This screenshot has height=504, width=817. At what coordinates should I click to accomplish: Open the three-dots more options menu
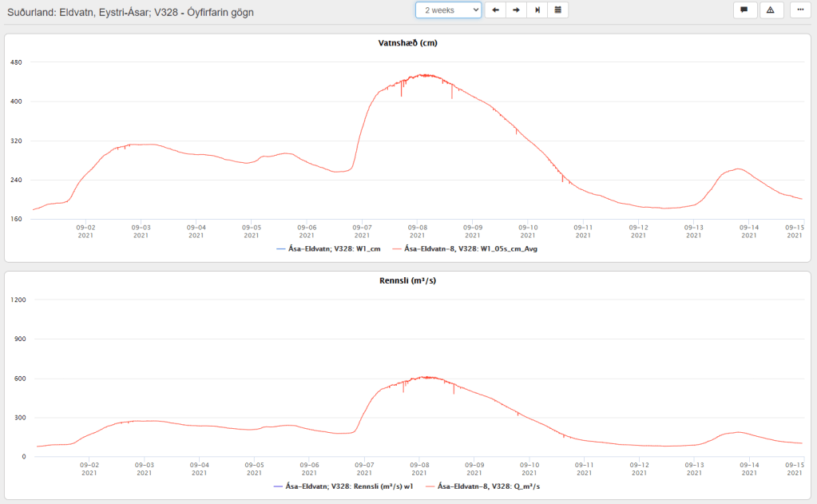[x=800, y=10]
